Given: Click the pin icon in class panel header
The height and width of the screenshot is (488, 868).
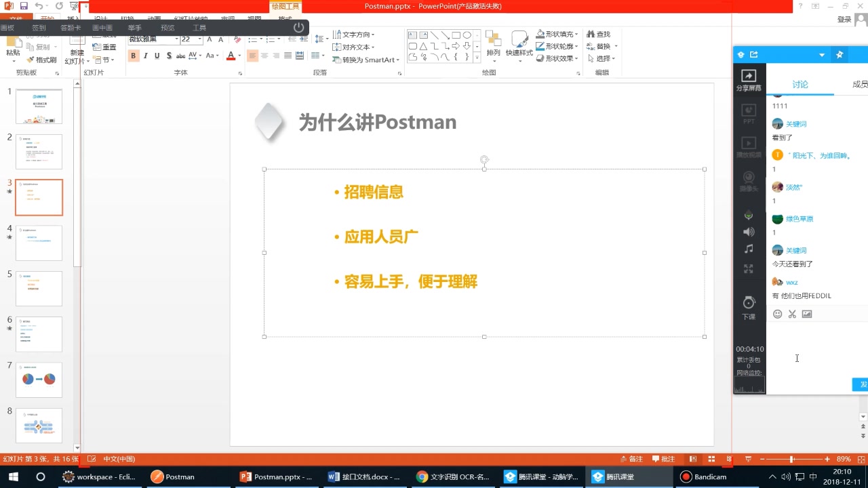Looking at the screenshot, I should [840, 55].
